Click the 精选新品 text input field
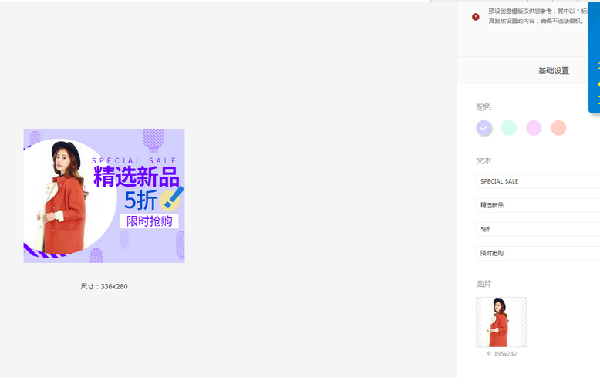Screen dimensions: 600x385 point(538,206)
